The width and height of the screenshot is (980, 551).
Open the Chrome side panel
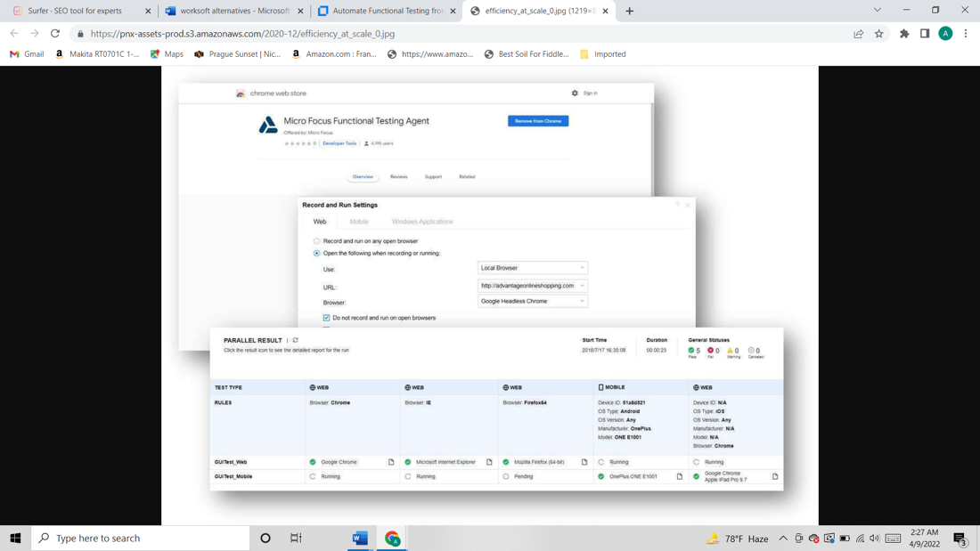point(925,34)
